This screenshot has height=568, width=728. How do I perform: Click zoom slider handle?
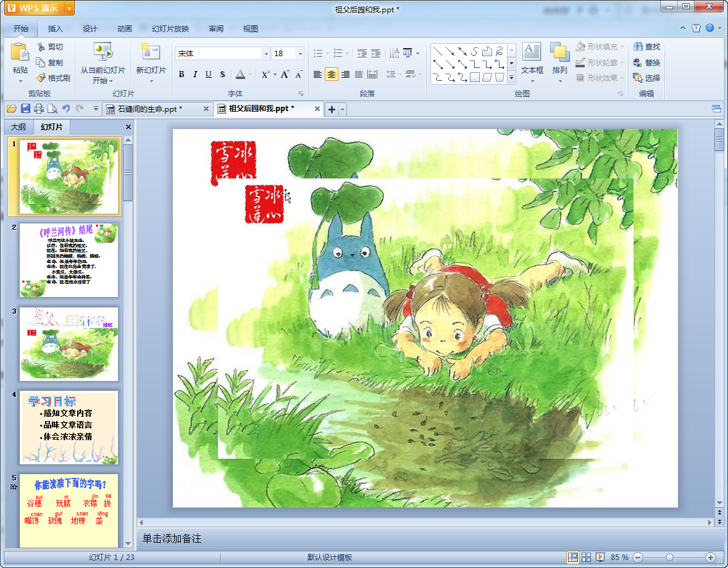[669, 557]
